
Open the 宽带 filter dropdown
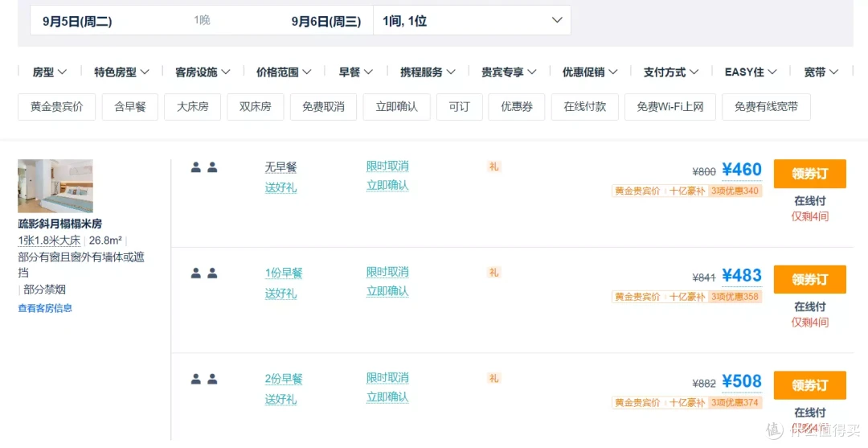pyautogui.click(x=821, y=72)
